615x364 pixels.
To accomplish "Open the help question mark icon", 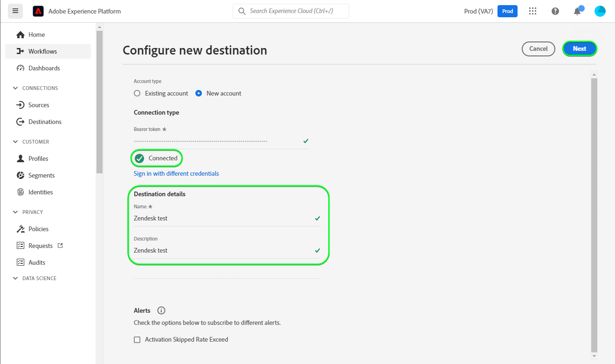I will pos(555,11).
